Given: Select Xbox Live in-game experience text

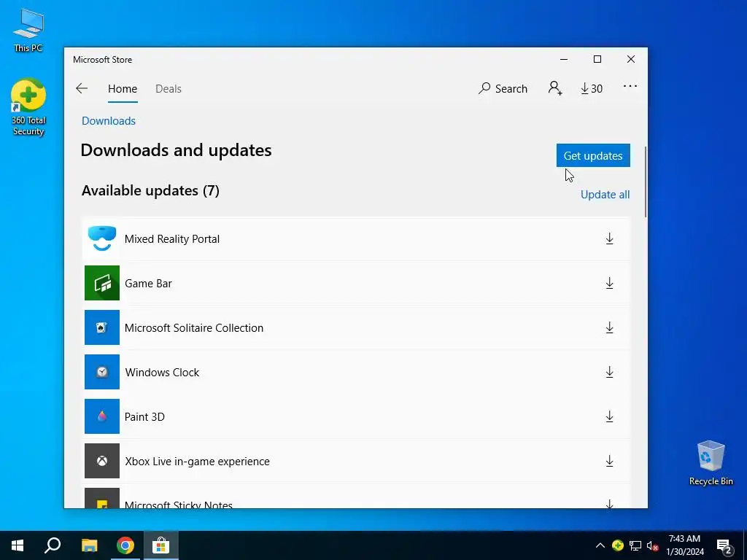Looking at the screenshot, I should (197, 462).
